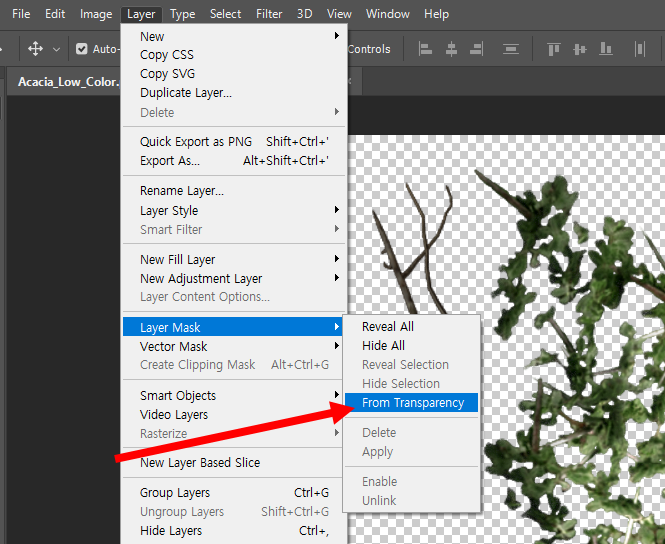Open the Window menu
Screen dimensions: 665x544
[388, 14]
